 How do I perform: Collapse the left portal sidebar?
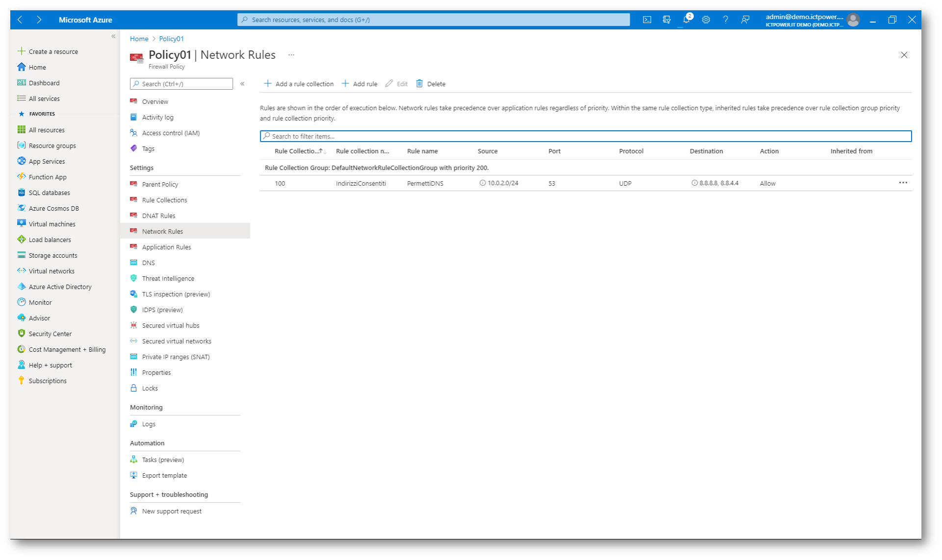pyautogui.click(x=113, y=36)
